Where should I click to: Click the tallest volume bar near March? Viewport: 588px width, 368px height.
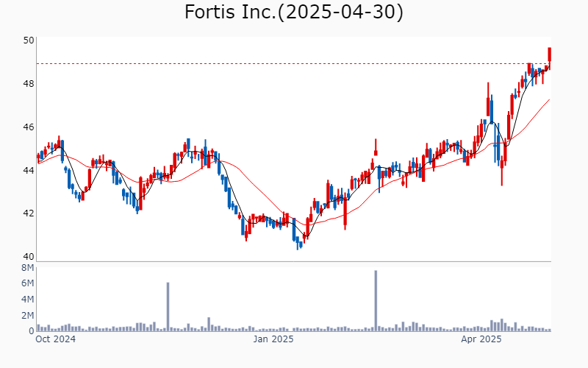[376, 301]
